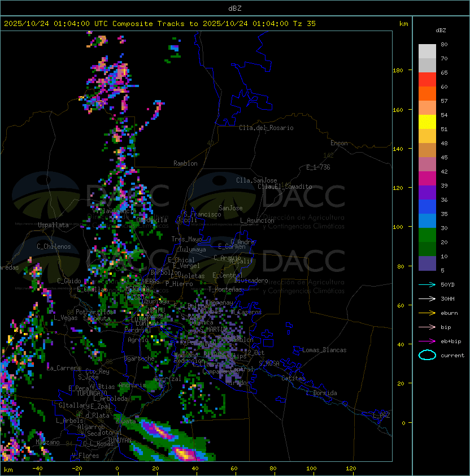
Task: Click the 'current' legend label
Action: (x=452, y=356)
